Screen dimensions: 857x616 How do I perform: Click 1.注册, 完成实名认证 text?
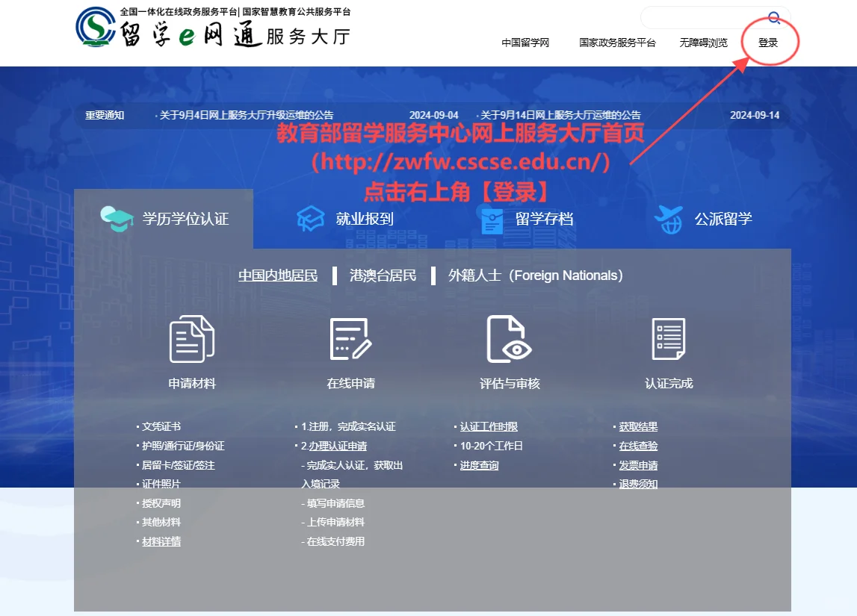click(x=348, y=426)
